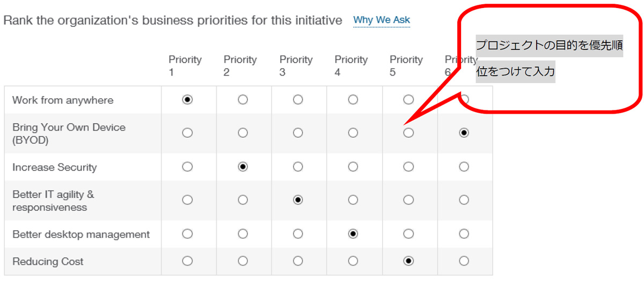This screenshot has height=281, width=644.
Task: Open the Why We Ask link
Action: point(382,20)
